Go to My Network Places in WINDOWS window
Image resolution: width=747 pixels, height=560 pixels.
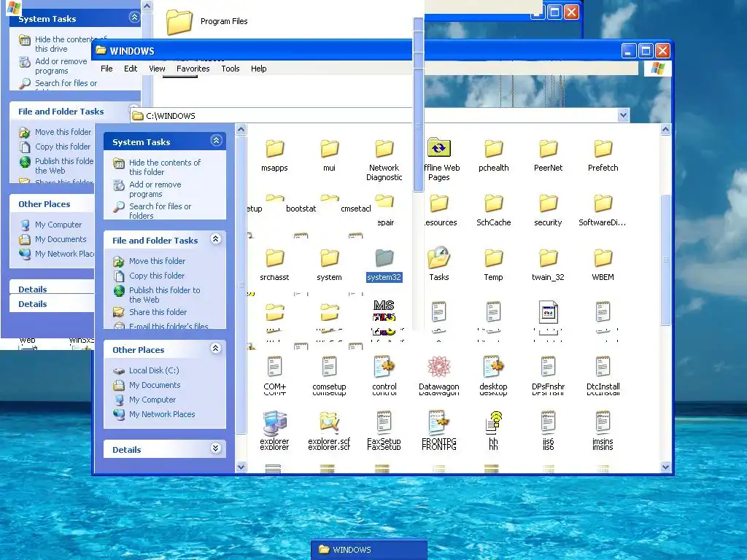[x=162, y=414]
